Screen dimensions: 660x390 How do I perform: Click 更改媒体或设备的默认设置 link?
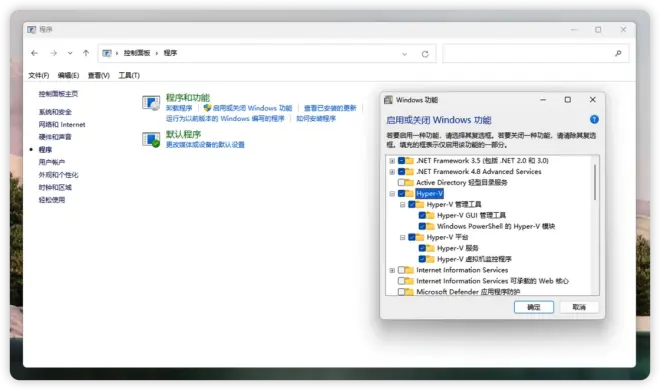(x=205, y=145)
